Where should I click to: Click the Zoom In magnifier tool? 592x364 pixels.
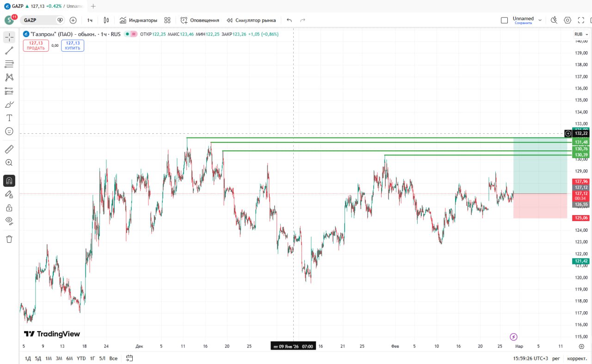9,163
